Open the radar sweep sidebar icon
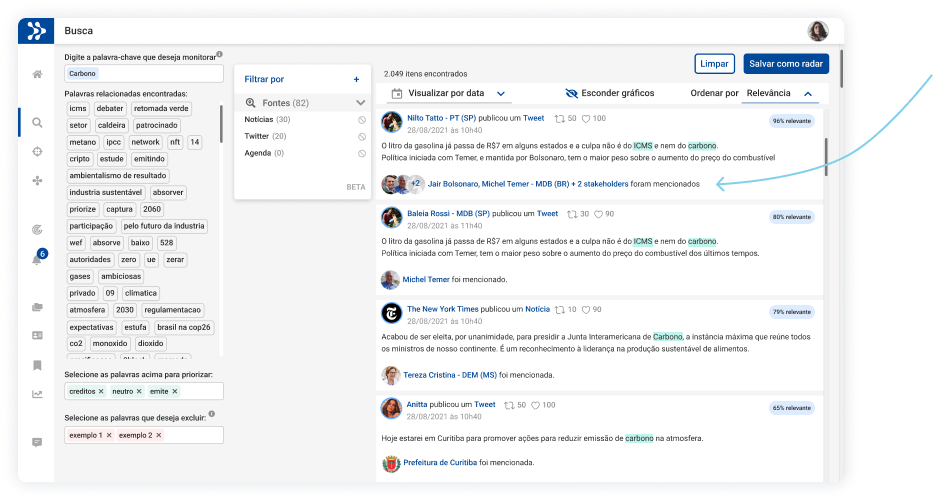The height and width of the screenshot is (501, 948). point(37,230)
